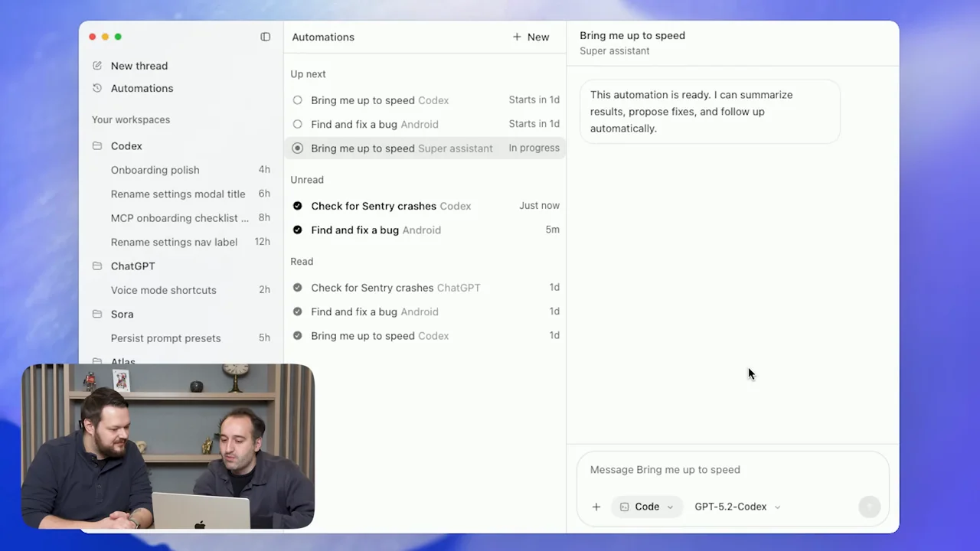980x551 pixels.
Task: Select upcoming Find and fix a bug Android
Action: [425, 124]
